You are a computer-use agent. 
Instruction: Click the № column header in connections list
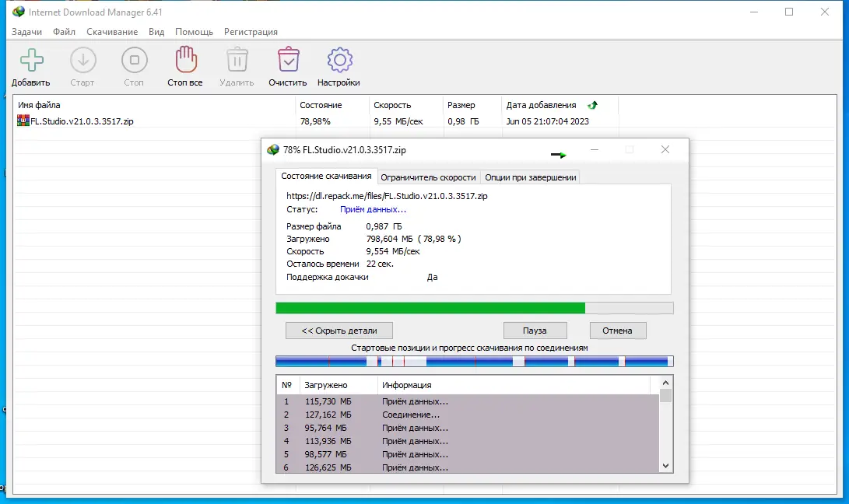[287, 385]
